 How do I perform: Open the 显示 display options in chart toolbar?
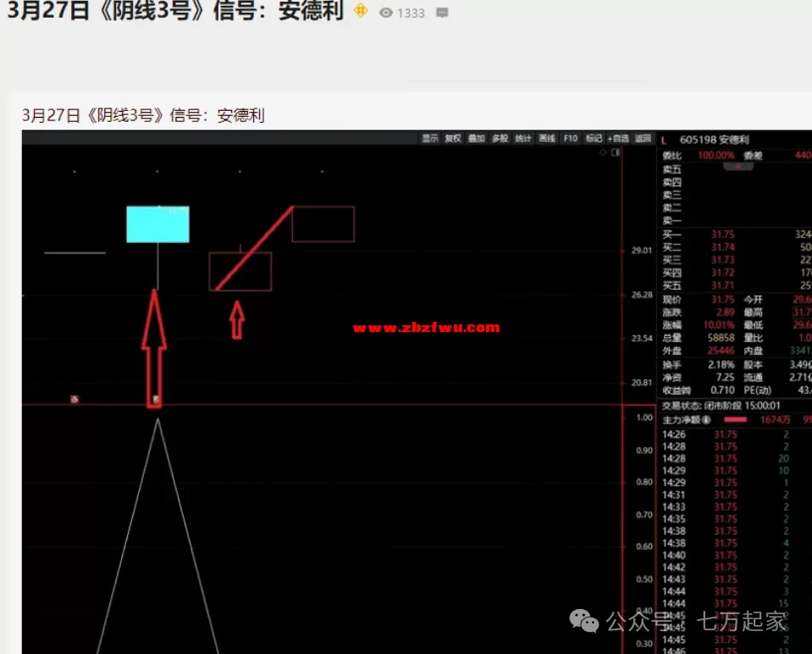[430, 138]
